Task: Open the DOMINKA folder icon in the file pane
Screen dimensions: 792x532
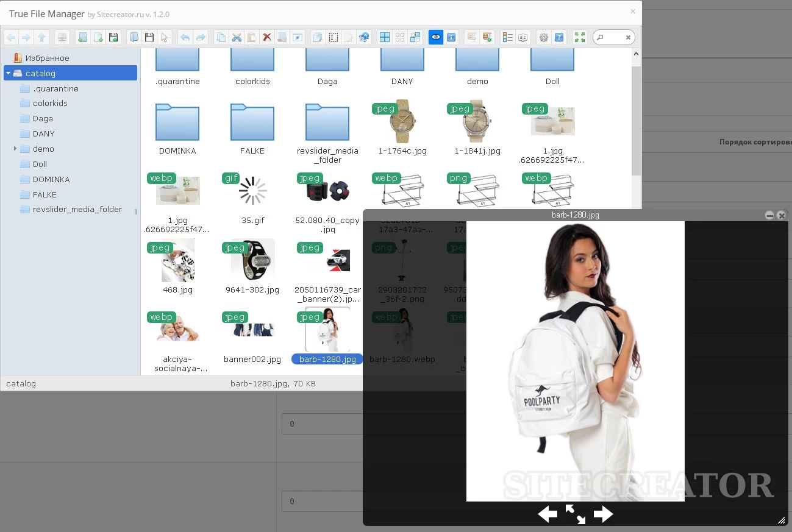Action: 177,122
